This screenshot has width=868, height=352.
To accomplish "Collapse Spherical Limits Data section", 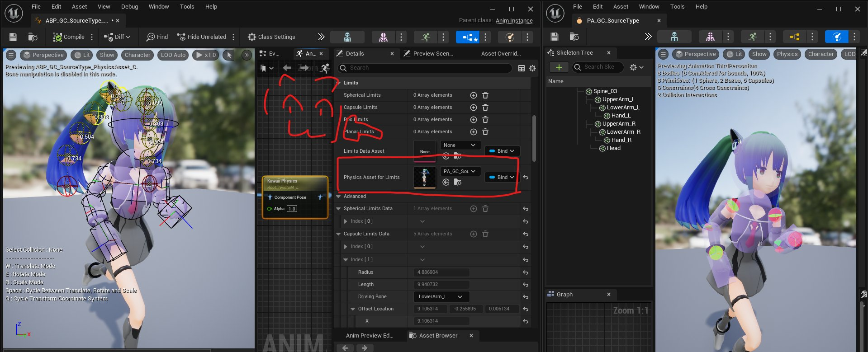I will (x=339, y=209).
